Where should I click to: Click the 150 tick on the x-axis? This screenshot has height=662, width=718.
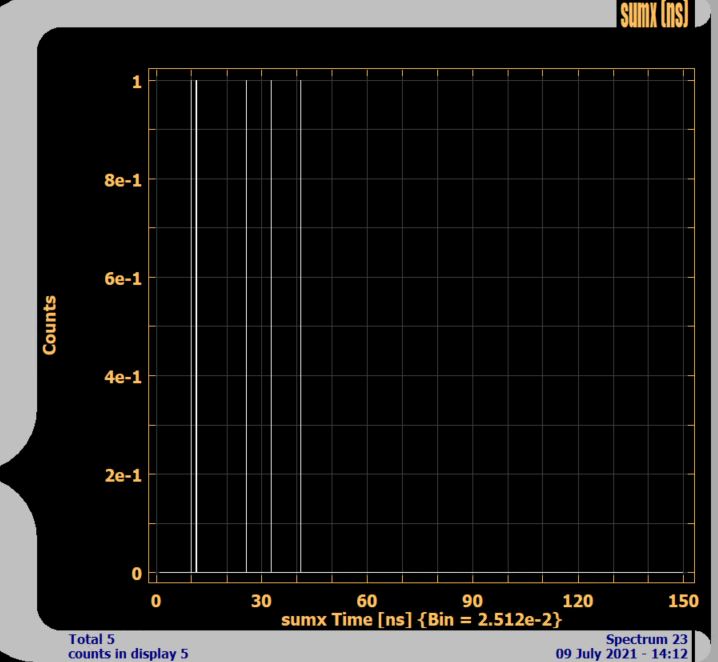[682, 601]
